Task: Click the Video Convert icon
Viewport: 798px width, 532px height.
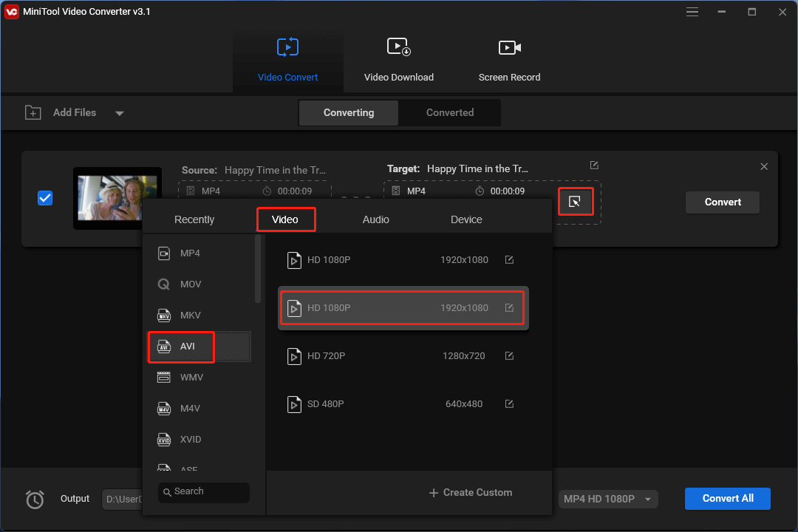Action: 287,47
